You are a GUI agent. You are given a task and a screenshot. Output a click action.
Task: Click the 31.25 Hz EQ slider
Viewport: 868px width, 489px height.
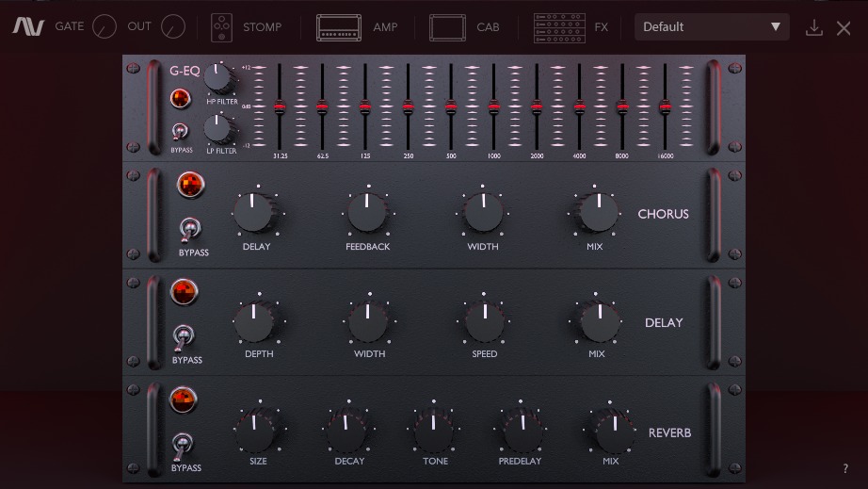click(280, 106)
